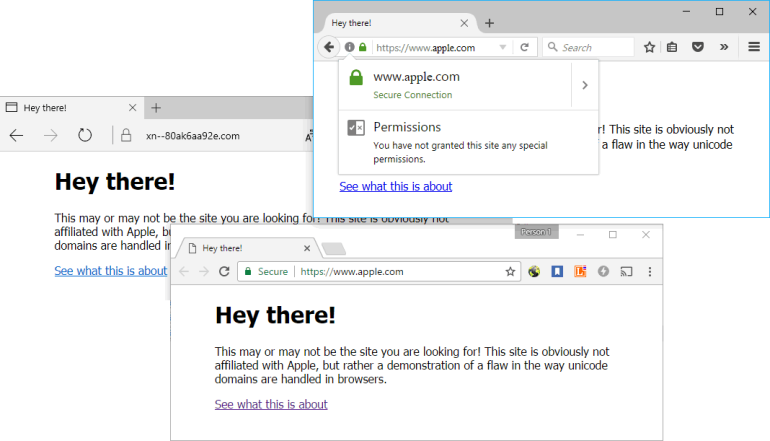Viewport: 770px width, 441px height.
Task: Reload the page in Firefox
Action: coord(524,47)
